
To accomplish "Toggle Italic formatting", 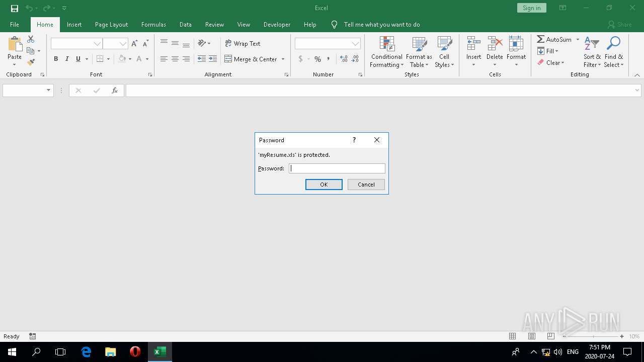I will coord(67,59).
